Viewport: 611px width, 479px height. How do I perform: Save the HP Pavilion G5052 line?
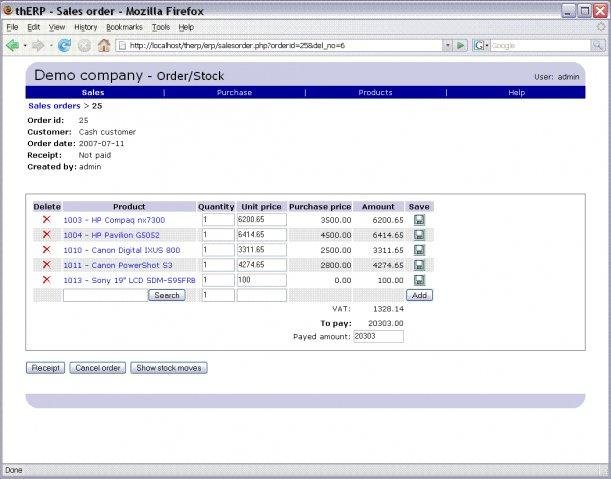(x=419, y=235)
